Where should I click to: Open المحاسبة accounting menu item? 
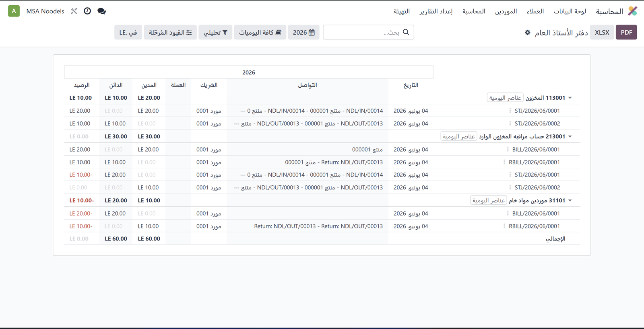474,11
